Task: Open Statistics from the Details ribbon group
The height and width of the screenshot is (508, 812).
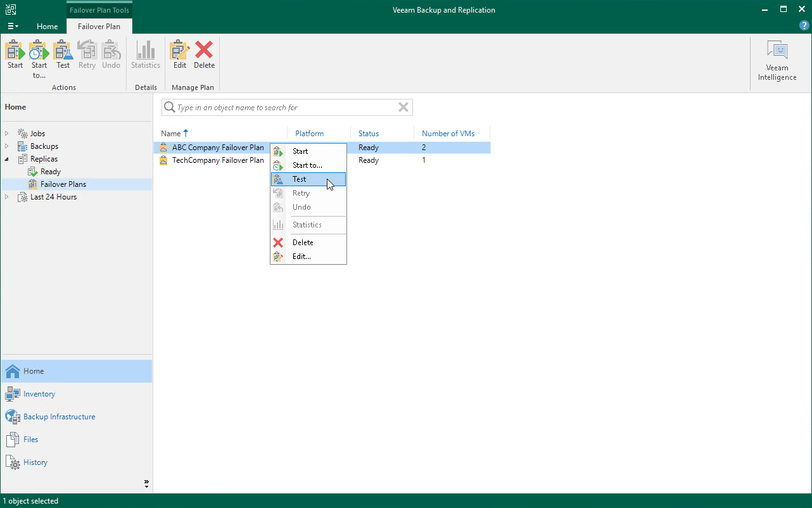Action: 146,57
